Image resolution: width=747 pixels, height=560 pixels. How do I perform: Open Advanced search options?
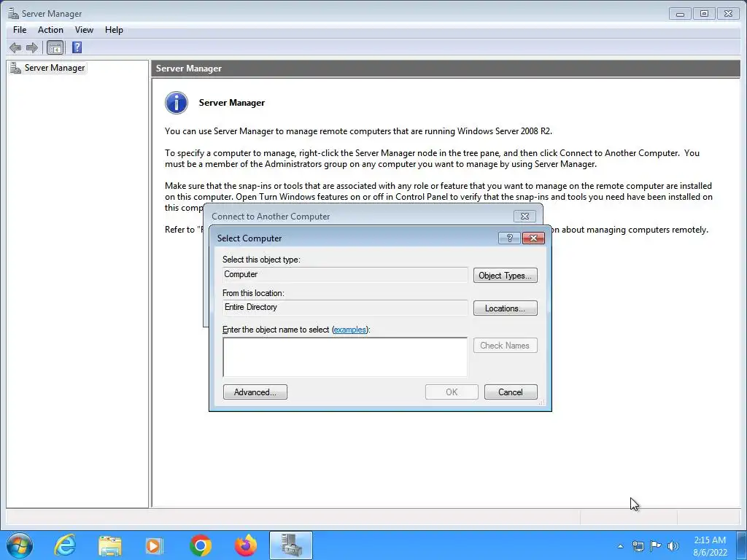point(255,392)
